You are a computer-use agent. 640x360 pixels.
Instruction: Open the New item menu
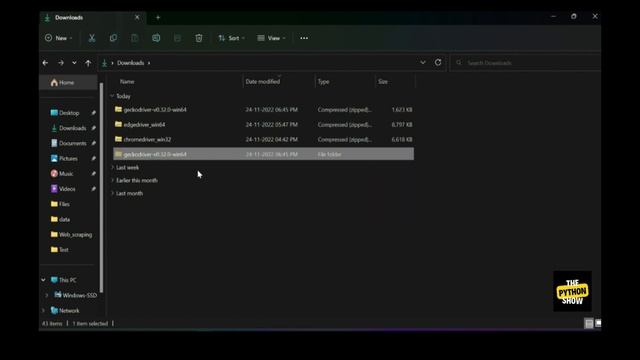point(58,38)
